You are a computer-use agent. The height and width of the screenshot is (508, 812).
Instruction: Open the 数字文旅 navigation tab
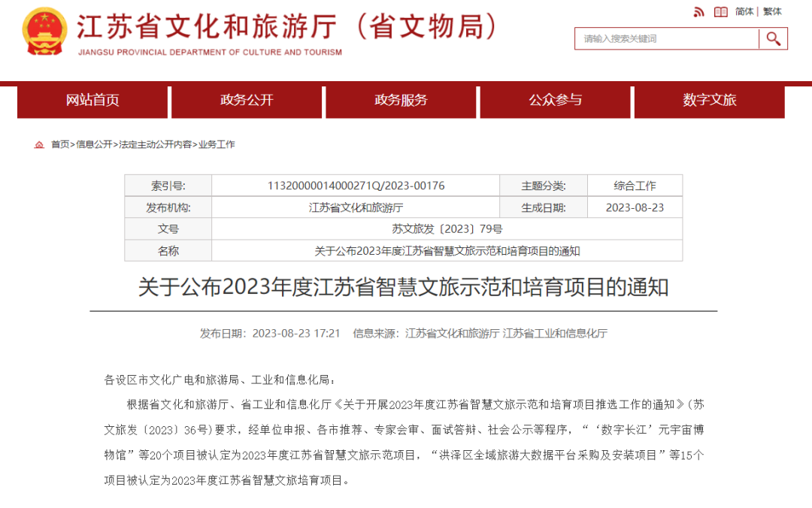click(x=710, y=100)
